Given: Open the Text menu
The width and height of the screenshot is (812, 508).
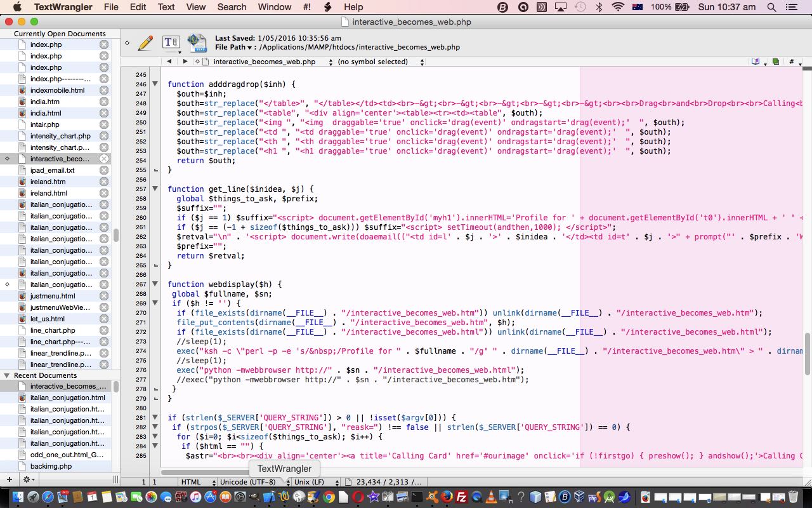Looking at the screenshot, I should tap(166, 7).
